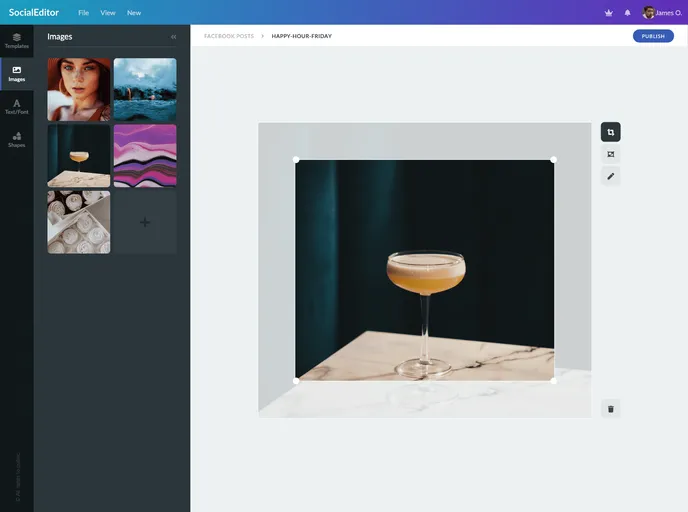Open the File menu
Screen dimensions: 688x512
(x=84, y=13)
